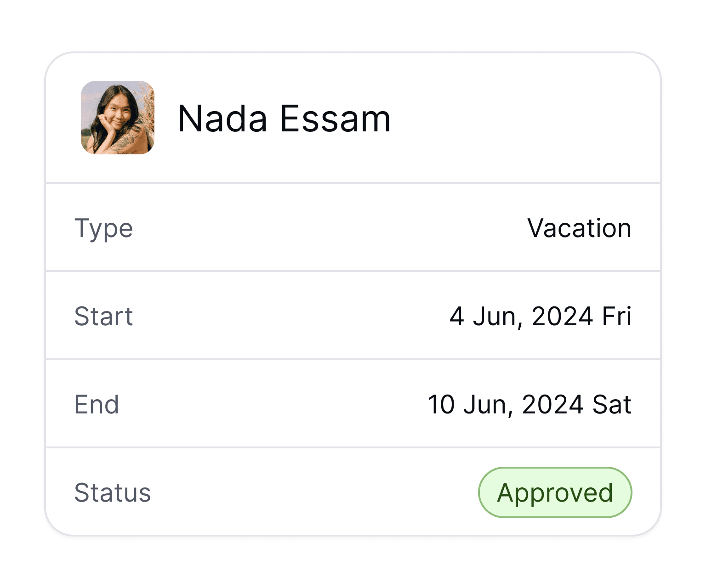This screenshot has width=706, height=588.
Task: Select the Status row label
Action: point(113,493)
